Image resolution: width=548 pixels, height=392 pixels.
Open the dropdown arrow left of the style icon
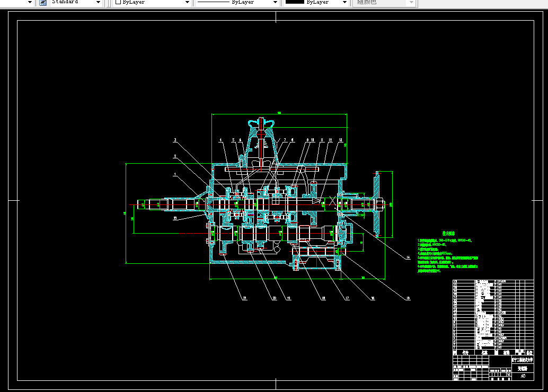[30, 3]
